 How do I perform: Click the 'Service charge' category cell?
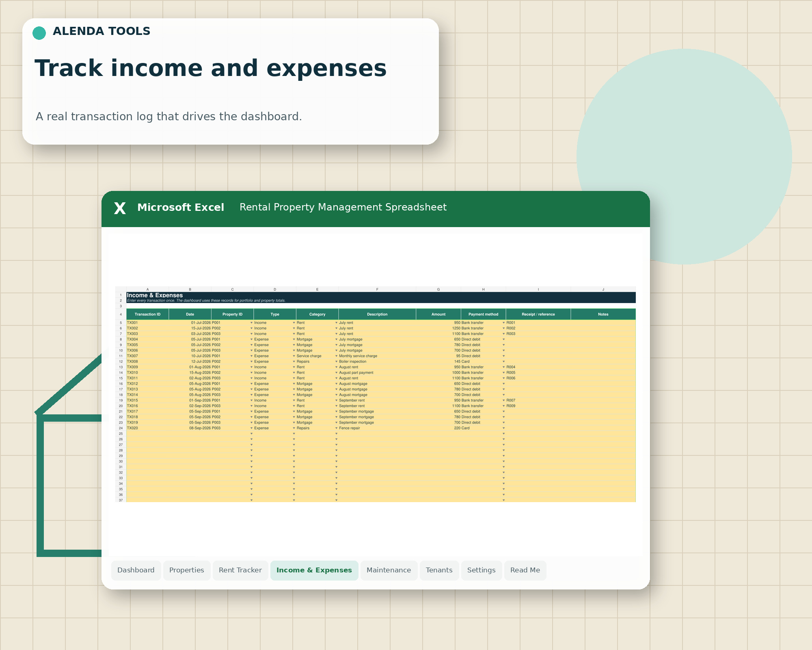click(317, 356)
